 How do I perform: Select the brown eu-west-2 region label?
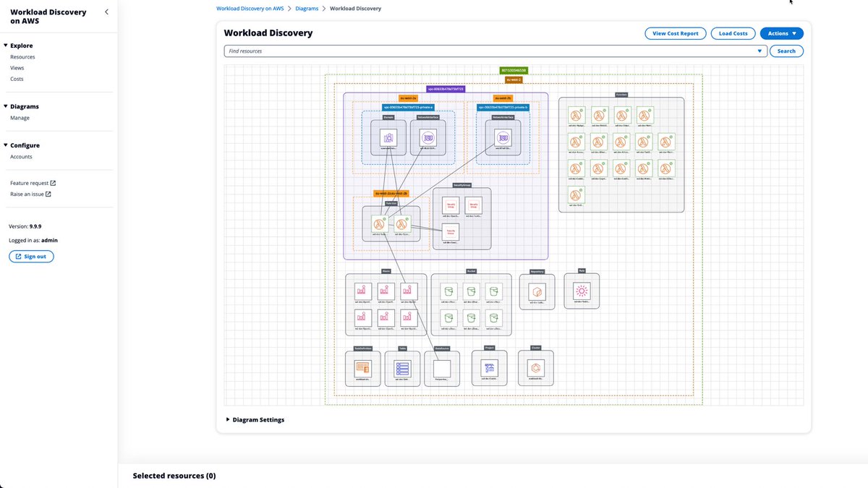point(514,80)
